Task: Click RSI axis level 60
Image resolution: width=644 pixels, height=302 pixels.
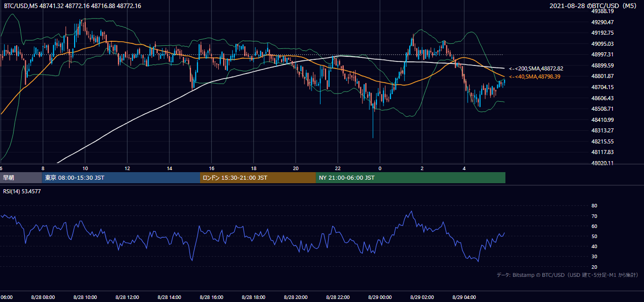Action: point(594,226)
